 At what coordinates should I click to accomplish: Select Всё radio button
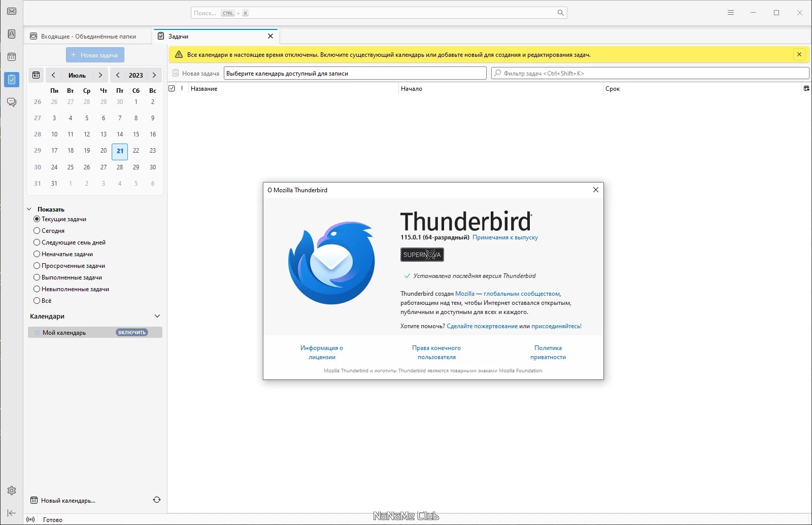tap(37, 301)
